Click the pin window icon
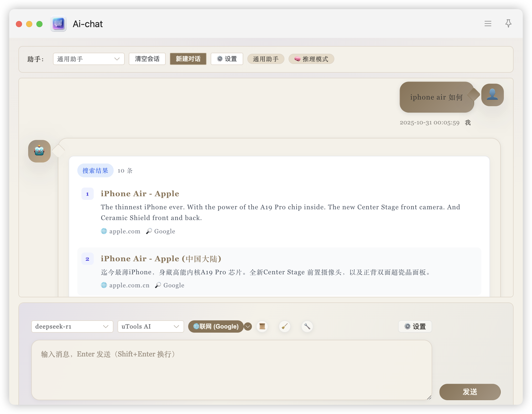The image size is (532, 414). [508, 24]
